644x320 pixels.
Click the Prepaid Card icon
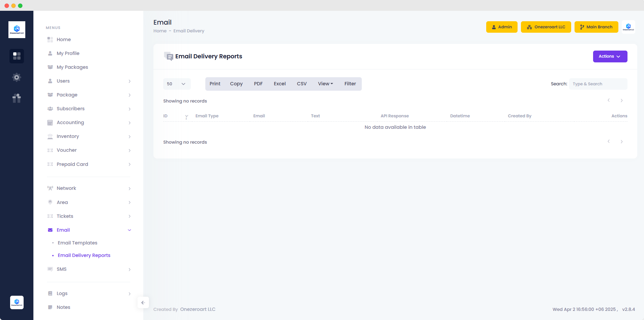pyautogui.click(x=50, y=164)
